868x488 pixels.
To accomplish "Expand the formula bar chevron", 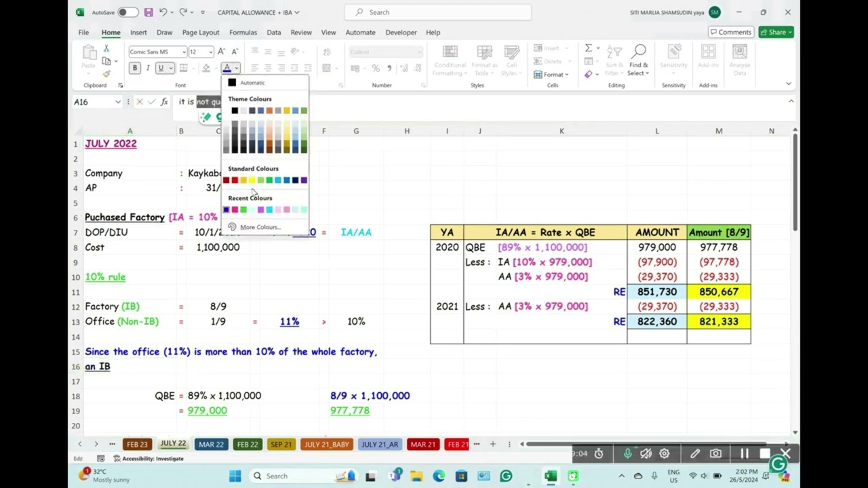I will pyautogui.click(x=791, y=102).
